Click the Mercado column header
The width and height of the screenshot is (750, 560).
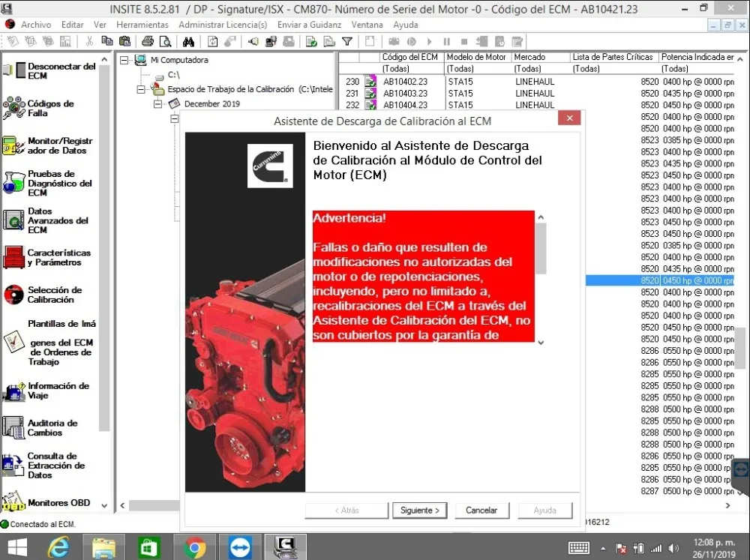click(x=541, y=57)
